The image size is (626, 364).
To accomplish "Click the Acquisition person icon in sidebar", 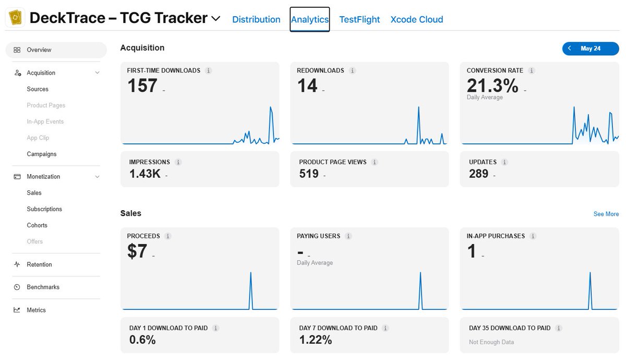I will [17, 73].
